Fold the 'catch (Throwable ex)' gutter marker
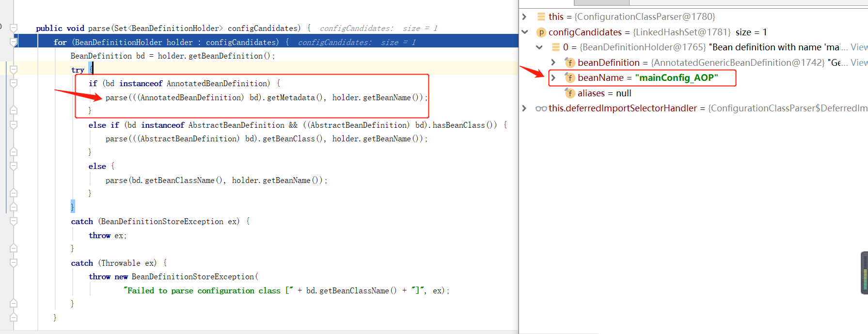 tap(14, 263)
